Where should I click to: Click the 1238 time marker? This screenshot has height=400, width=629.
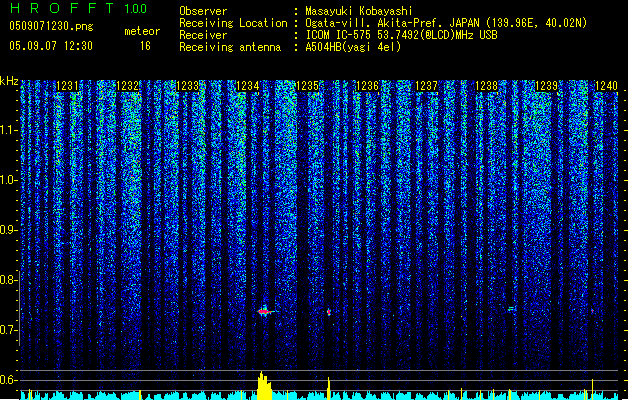pyautogui.click(x=486, y=86)
